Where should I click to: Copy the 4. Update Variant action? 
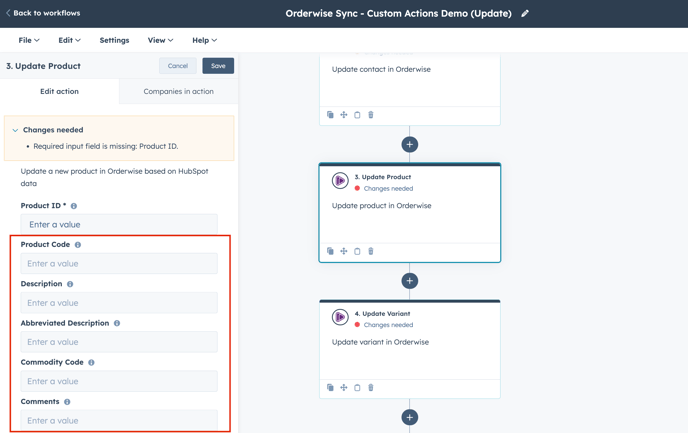click(357, 388)
